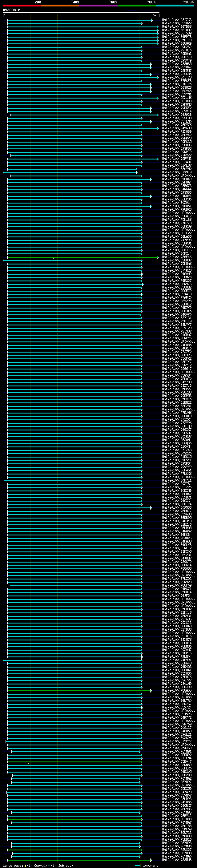The height and width of the screenshot is (868, 197).
Task: Click the orange ~40% identity legend bar
Action: click(x=60, y=6)
